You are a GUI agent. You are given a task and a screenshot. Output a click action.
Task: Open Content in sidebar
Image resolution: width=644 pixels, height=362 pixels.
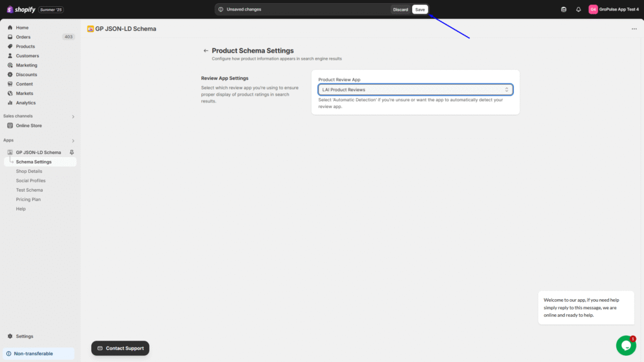click(25, 84)
